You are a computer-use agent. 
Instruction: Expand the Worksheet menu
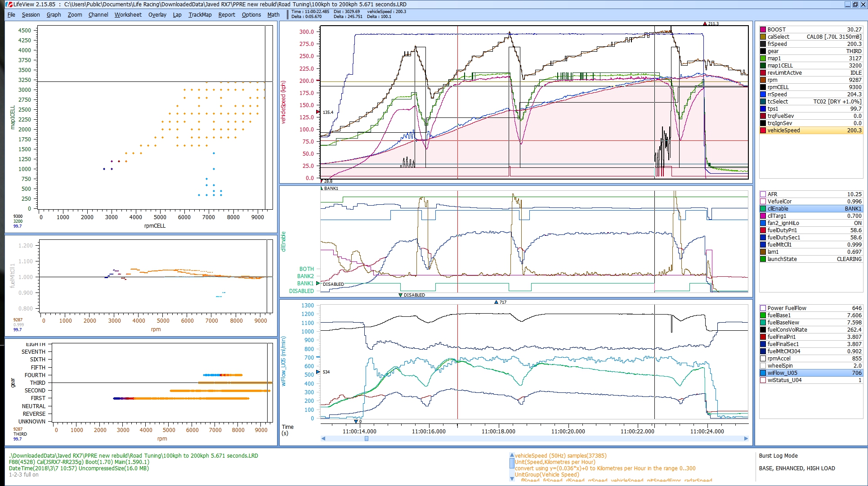coord(128,14)
